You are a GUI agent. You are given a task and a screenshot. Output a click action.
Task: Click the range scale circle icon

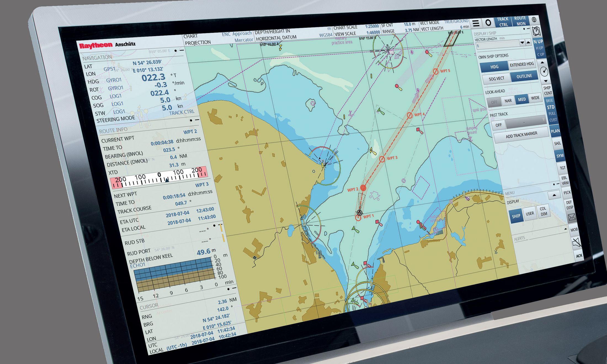pos(544,72)
